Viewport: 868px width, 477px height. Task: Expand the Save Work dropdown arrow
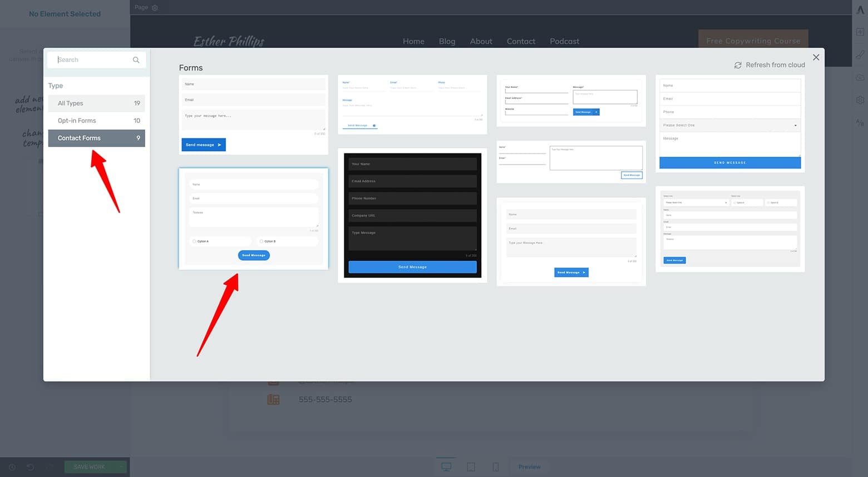coord(121,467)
